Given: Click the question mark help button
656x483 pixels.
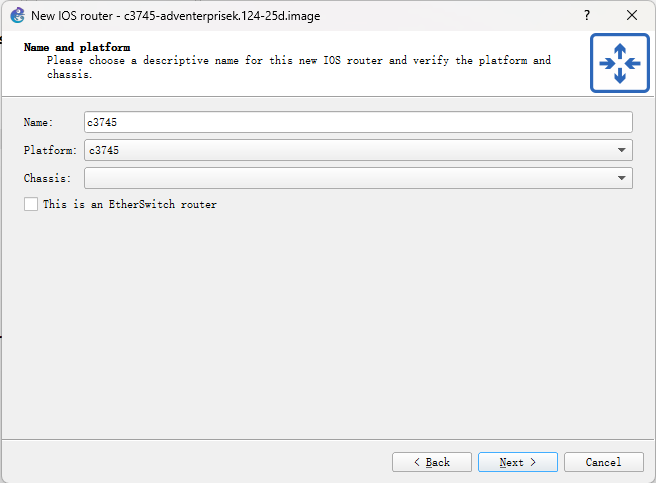Looking at the screenshot, I should coord(586,15).
